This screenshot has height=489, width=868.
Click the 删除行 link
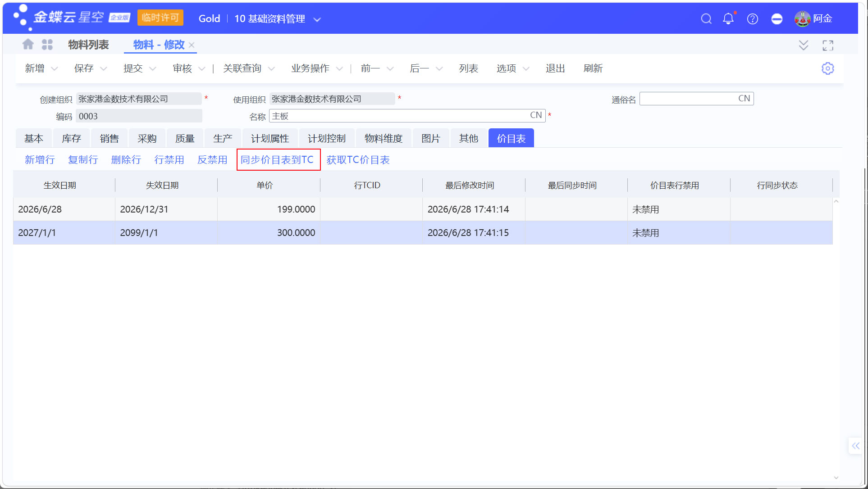(126, 160)
